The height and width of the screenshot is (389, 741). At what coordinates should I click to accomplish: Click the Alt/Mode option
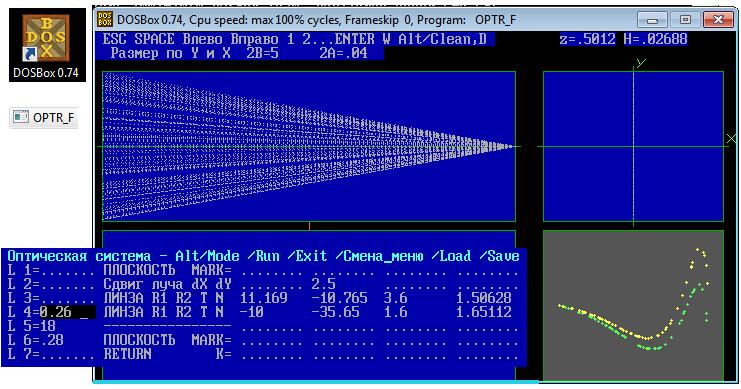point(207,256)
